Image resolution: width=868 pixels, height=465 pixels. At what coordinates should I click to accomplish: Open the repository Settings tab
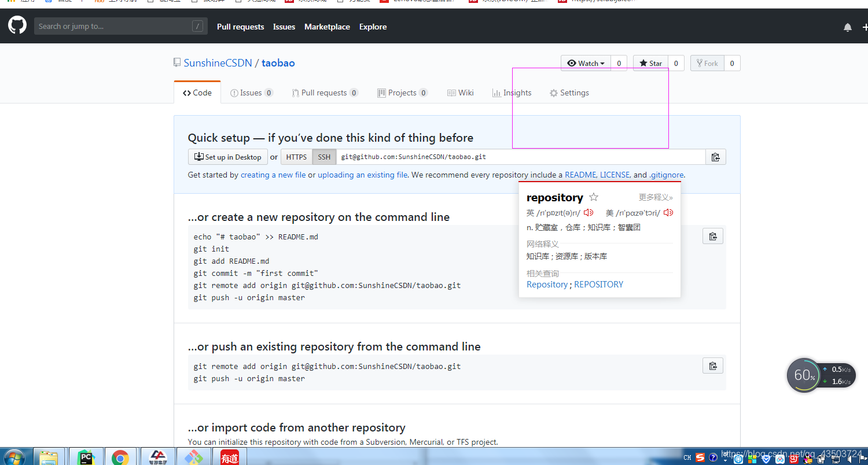[x=569, y=93]
